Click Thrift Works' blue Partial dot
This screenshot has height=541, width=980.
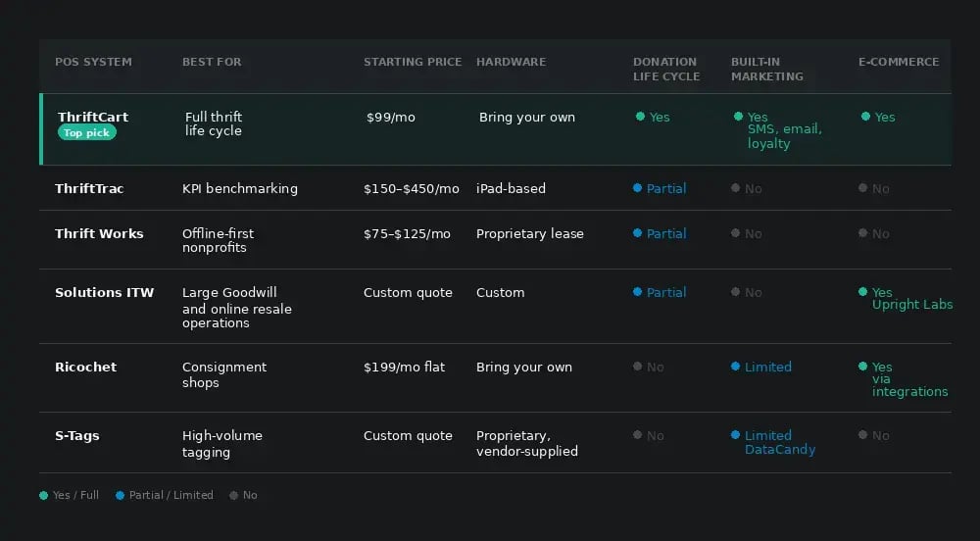point(638,233)
